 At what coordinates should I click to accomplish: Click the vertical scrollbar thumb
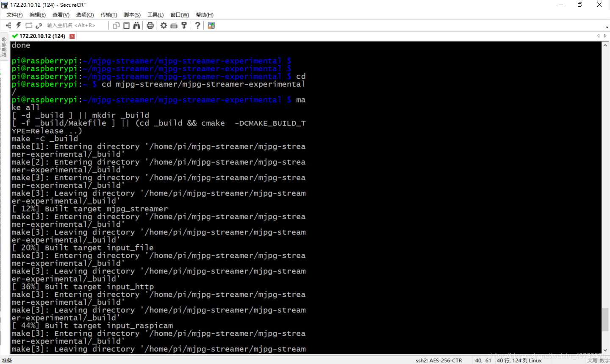[x=605, y=320]
